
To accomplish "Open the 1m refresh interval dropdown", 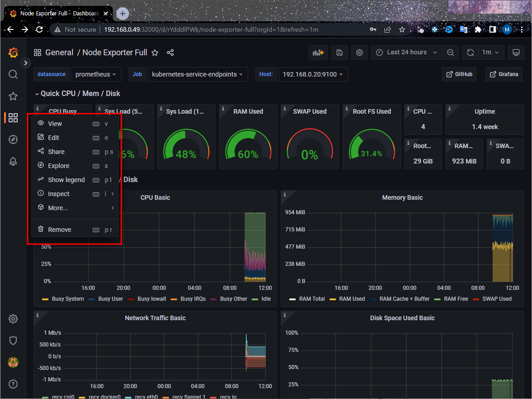I will click(490, 53).
